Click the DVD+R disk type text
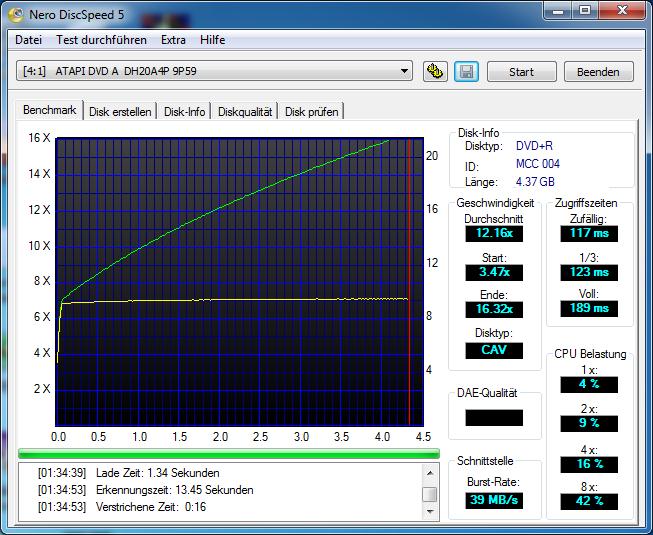The width and height of the screenshot is (653, 535). point(534,146)
